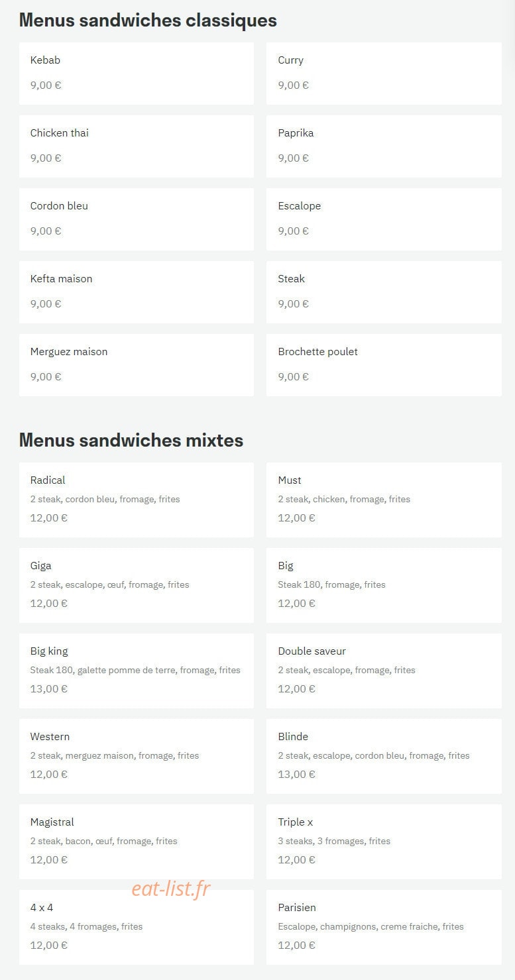Open the Giga sandwich item

pyautogui.click(x=136, y=585)
